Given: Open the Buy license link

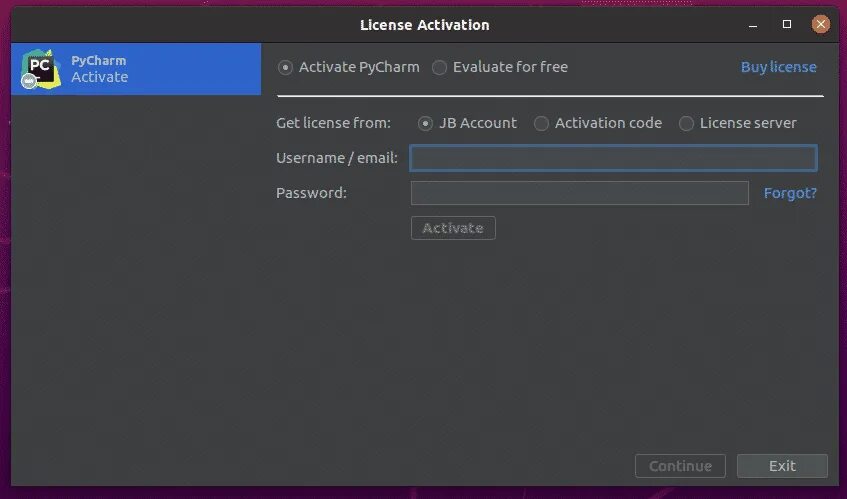Looking at the screenshot, I should (x=778, y=67).
